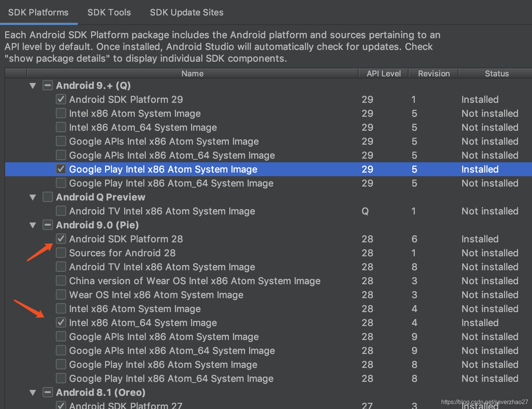Viewport: 532px width, 409px height.
Task: Sort by API Level column header
Action: click(384, 73)
